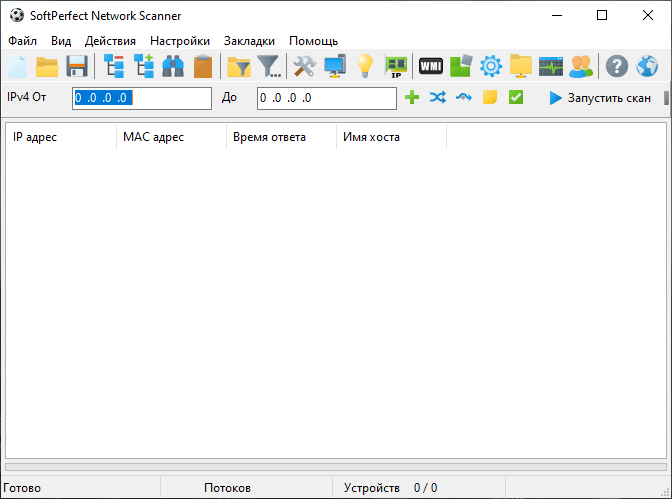Image resolution: width=672 pixels, height=499 pixels.
Task: Click the blue curved arrow icon
Action: click(464, 97)
